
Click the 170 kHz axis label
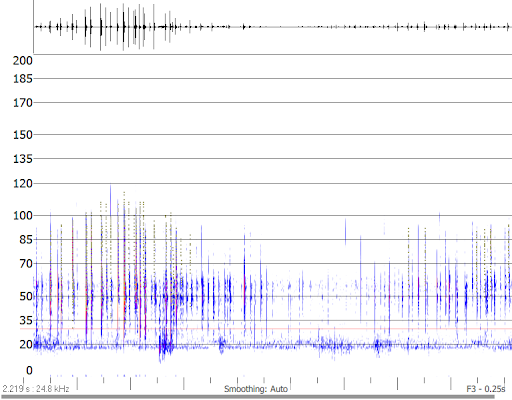click(x=23, y=103)
